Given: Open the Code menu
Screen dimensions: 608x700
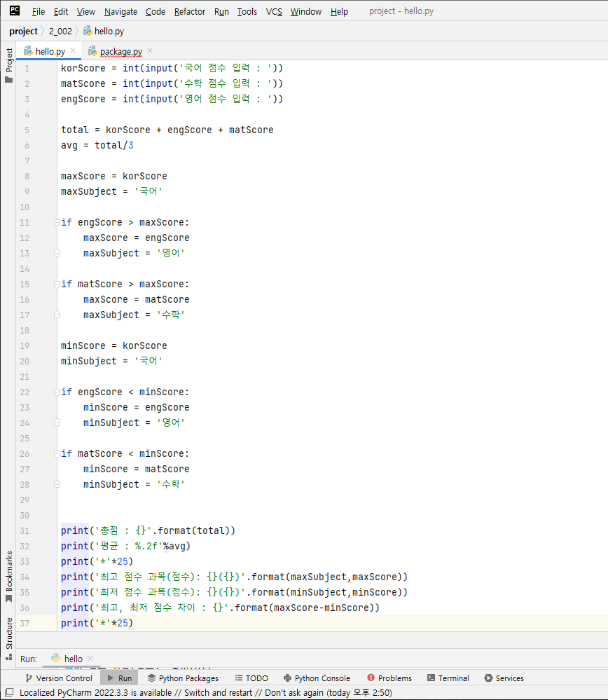Looking at the screenshot, I should pyautogui.click(x=156, y=12).
